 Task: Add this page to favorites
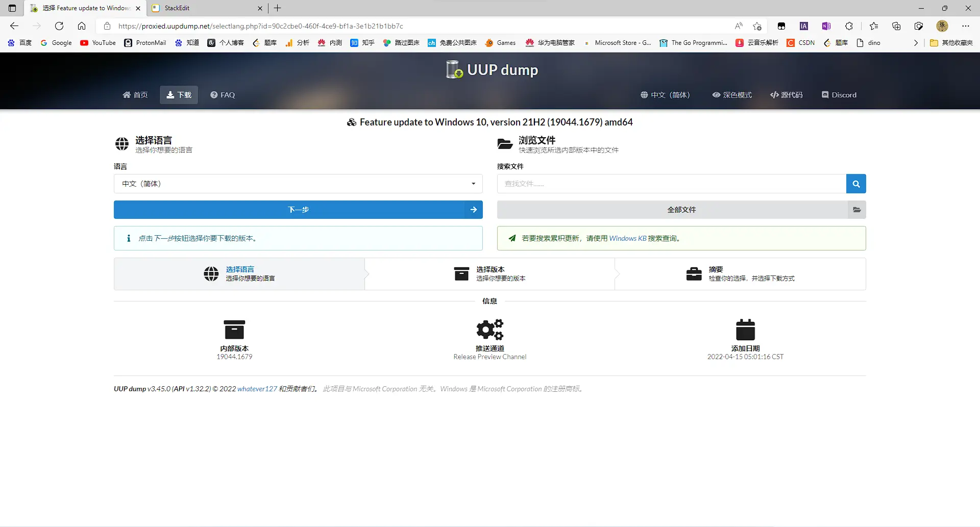(x=757, y=26)
